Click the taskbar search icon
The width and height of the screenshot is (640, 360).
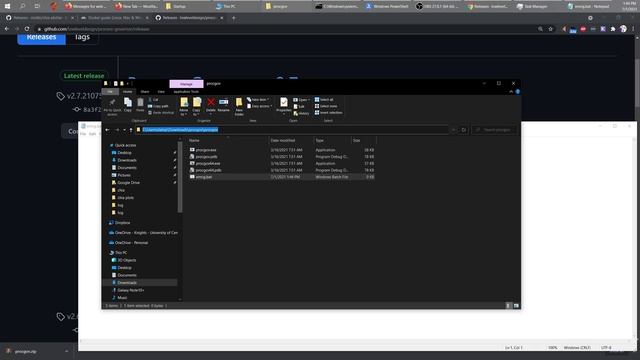22,6
